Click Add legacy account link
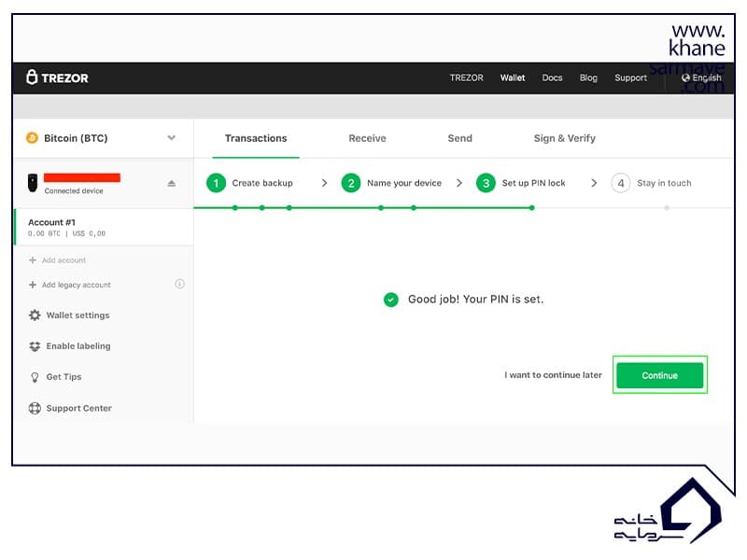 [77, 285]
